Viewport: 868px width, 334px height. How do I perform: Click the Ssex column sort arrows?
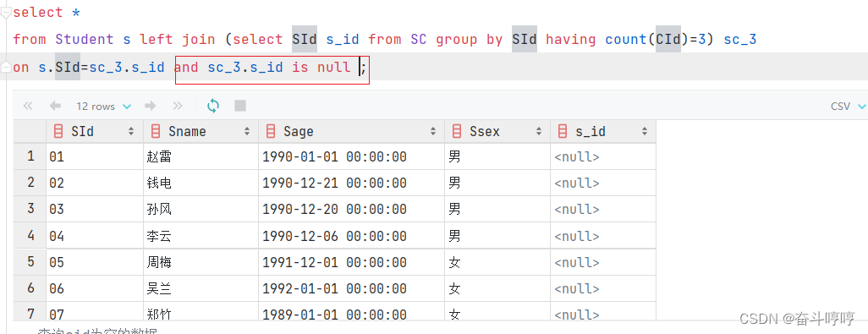point(538,132)
